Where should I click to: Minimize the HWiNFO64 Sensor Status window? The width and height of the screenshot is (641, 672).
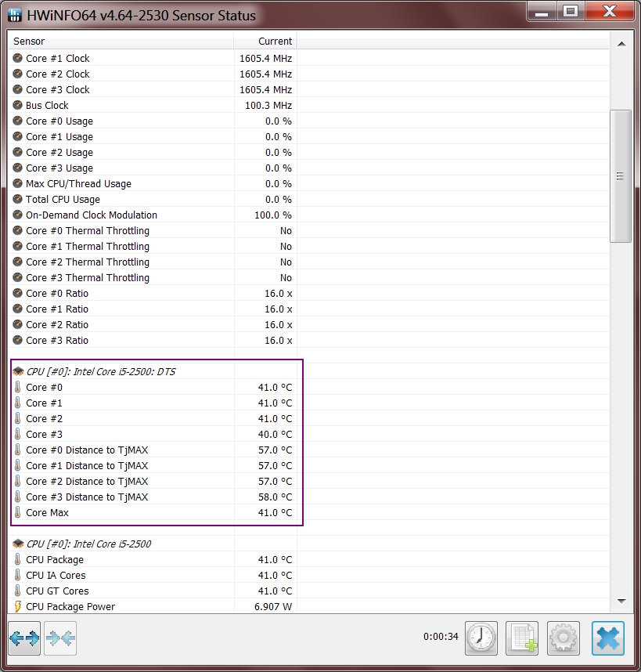tap(542, 12)
